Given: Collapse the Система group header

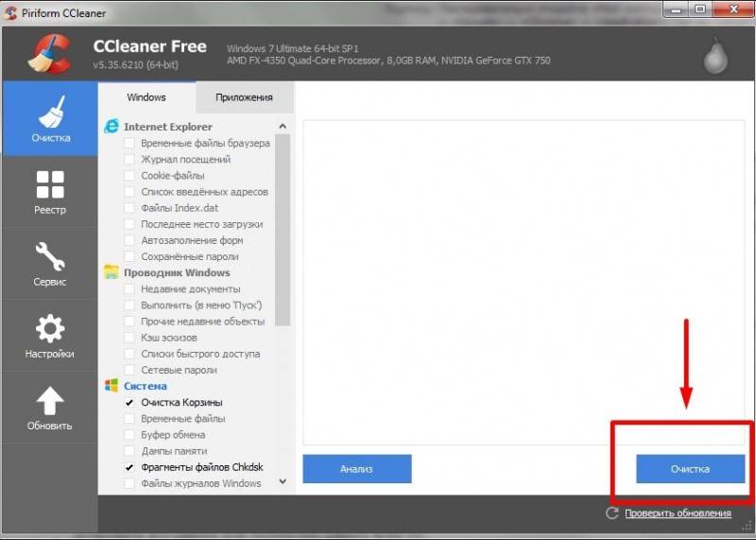Looking at the screenshot, I should [146, 386].
